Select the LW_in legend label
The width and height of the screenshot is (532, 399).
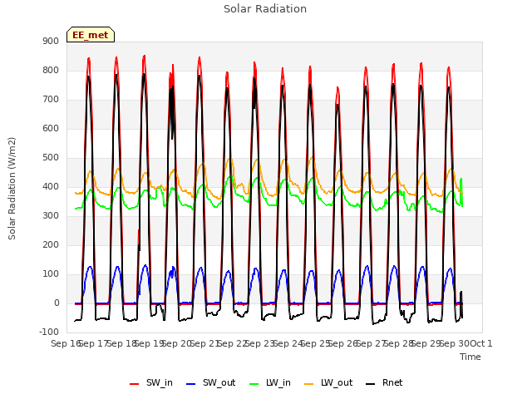point(278,382)
